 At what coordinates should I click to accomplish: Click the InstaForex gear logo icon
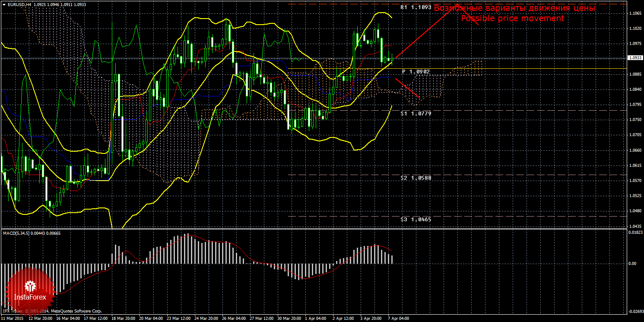(x=30, y=286)
